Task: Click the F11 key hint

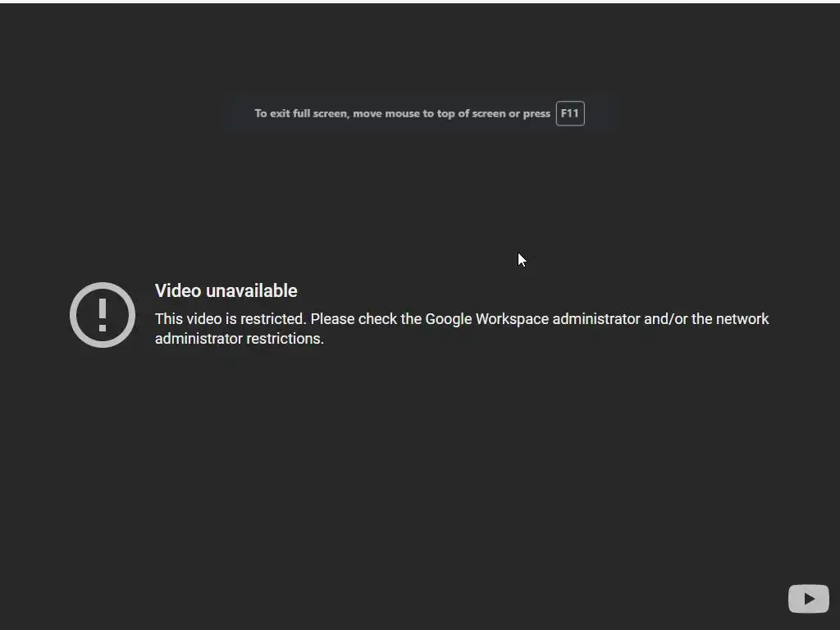Action: click(570, 113)
